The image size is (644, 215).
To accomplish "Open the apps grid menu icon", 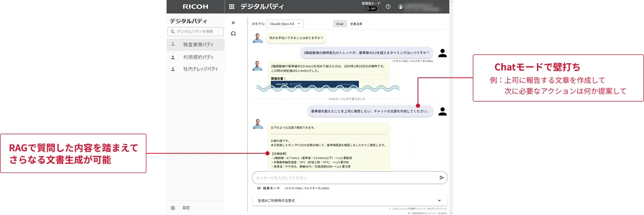I will [x=231, y=7].
